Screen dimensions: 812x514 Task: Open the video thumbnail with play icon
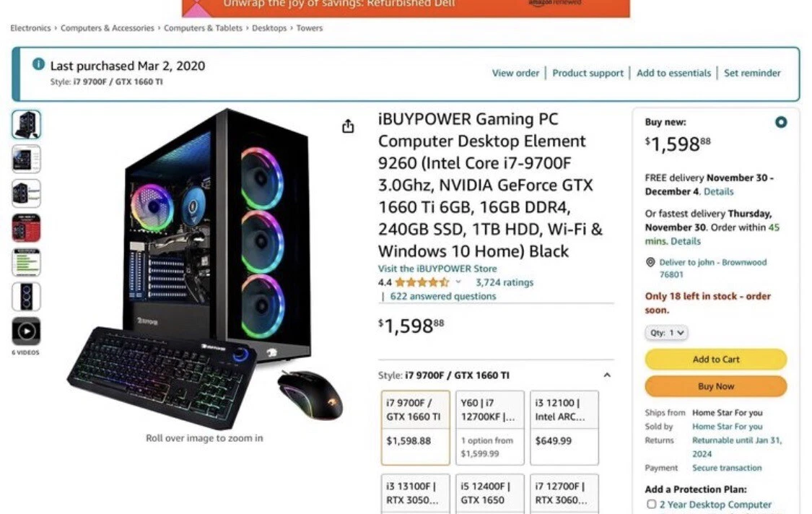point(26,331)
